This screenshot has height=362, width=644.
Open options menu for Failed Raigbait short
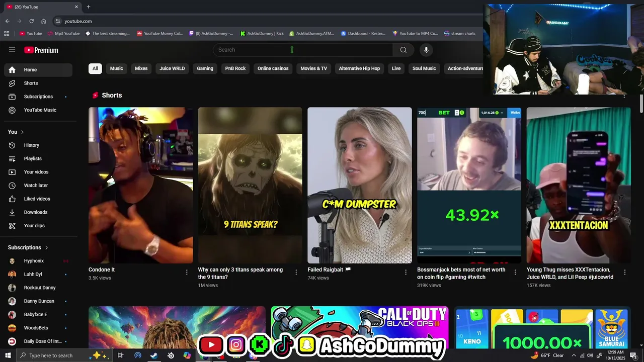[406, 272]
